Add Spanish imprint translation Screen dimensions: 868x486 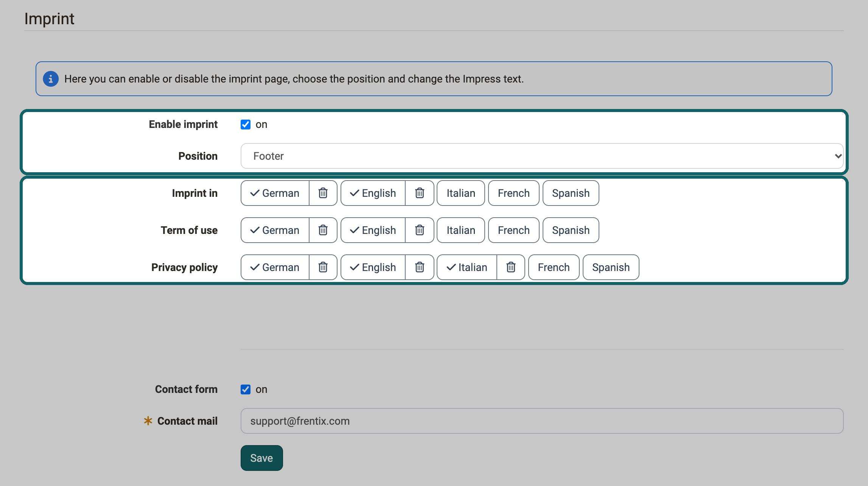point(571,193)
